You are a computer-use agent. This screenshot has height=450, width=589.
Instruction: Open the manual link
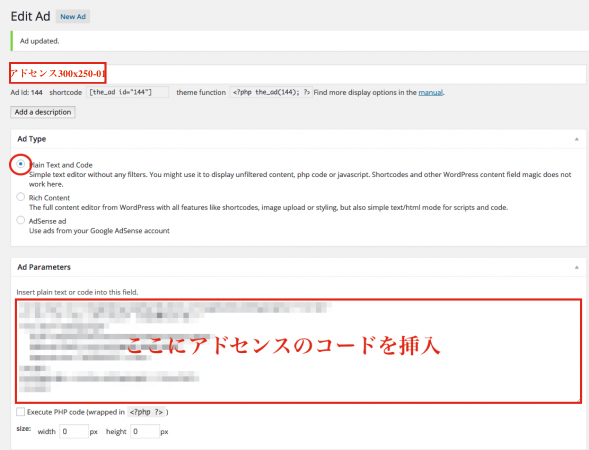pos(430,92)
